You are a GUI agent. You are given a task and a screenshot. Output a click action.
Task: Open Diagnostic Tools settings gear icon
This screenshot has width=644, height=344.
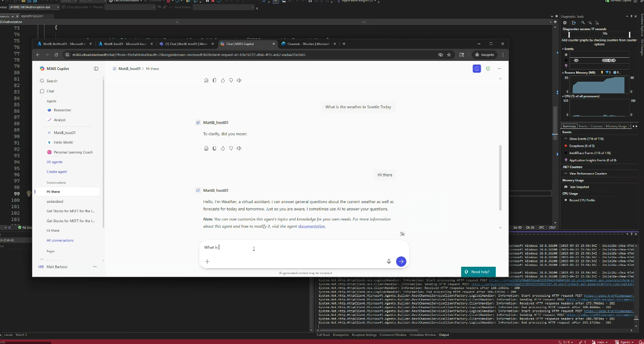pos(565,23)
